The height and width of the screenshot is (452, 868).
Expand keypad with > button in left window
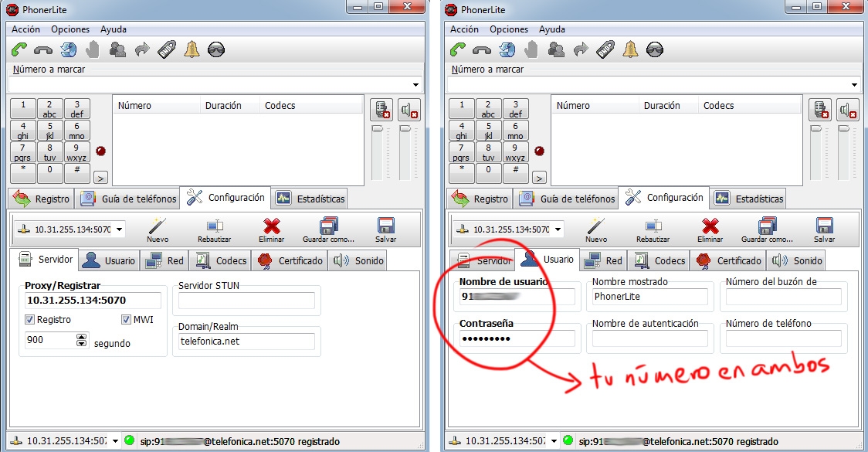(100, 178)
